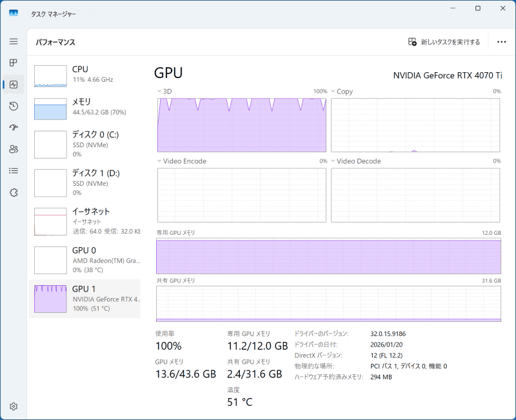Click the ディスク 1 mini graph thumbnail
This screenshot has width=516, height=420.
click(50, 183)
